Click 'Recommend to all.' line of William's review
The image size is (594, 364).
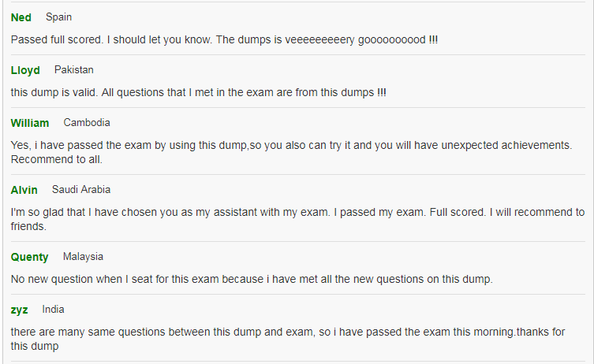tap(57, 160)
